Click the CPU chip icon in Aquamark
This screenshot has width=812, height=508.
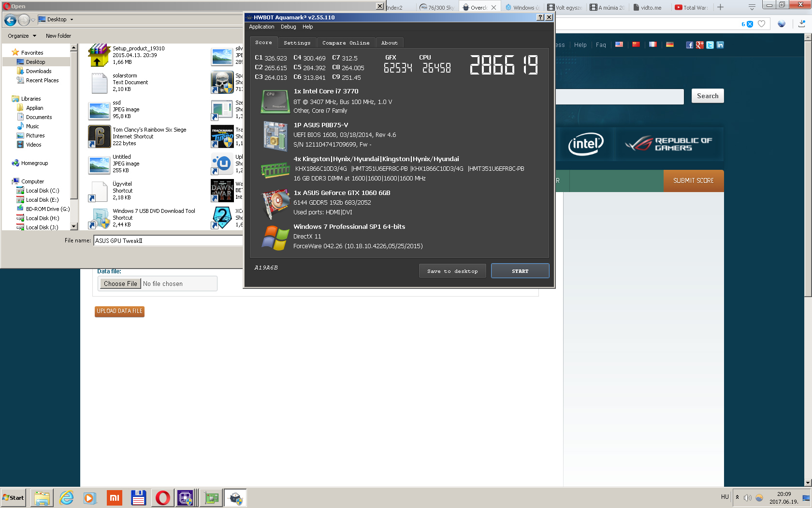pos(275,101)
